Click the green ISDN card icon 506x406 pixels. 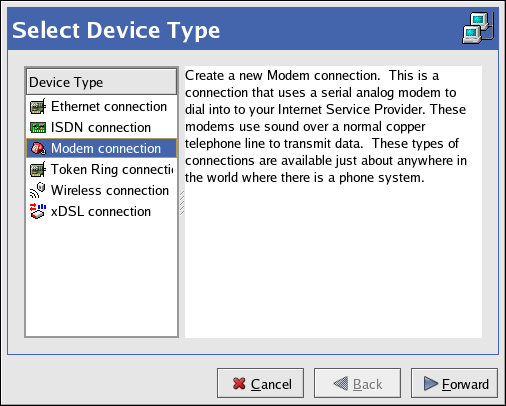[x=38, y=127]
